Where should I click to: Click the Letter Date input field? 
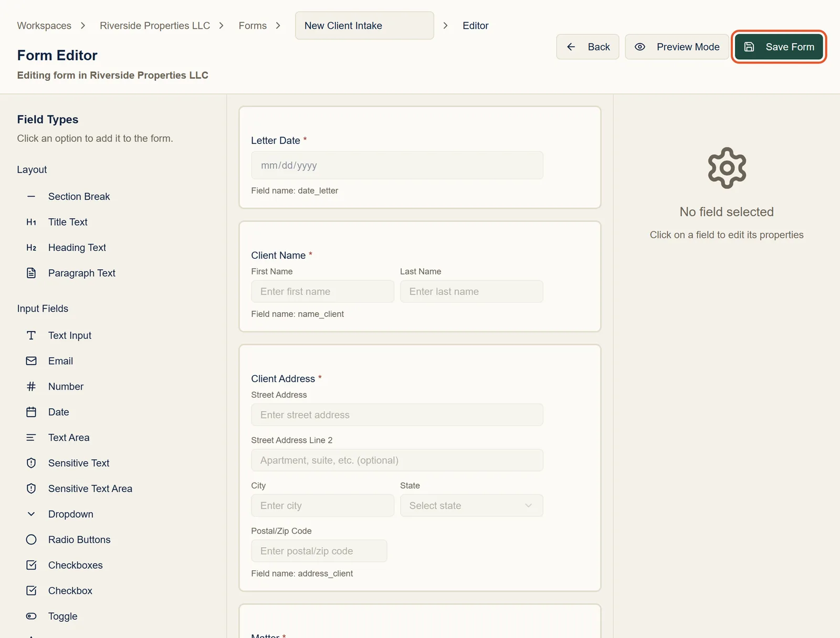(397, 165)
